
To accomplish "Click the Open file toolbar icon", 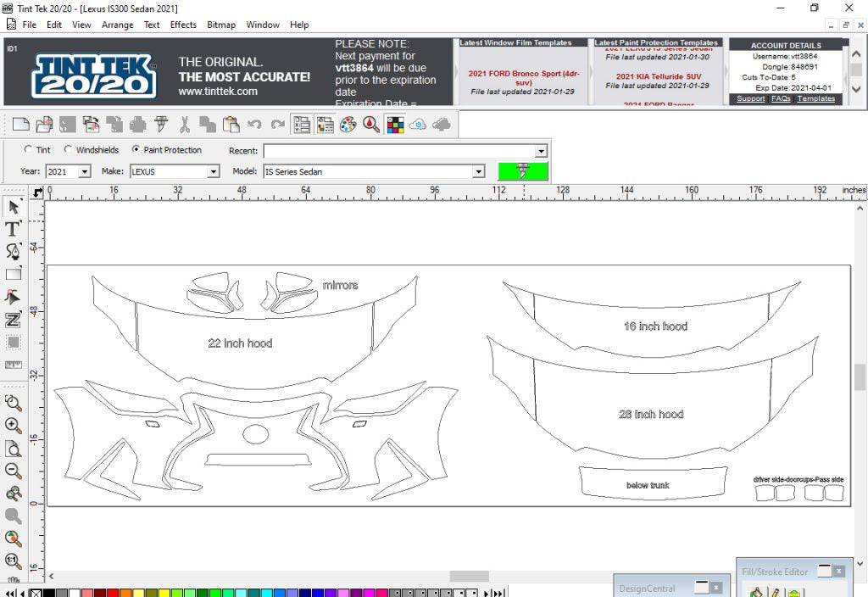I will pos(44,125).
